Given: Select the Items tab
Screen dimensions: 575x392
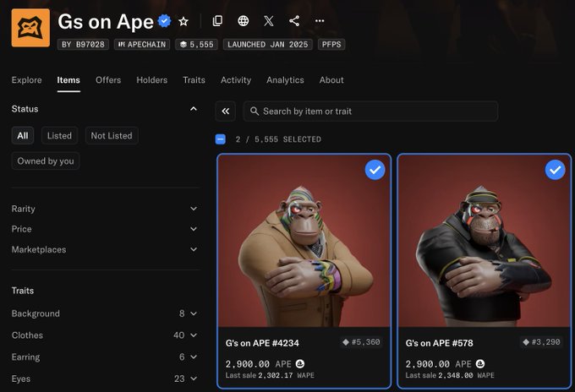Looking at the screenshot, I should pyautogui.click(x=68, y=80).
